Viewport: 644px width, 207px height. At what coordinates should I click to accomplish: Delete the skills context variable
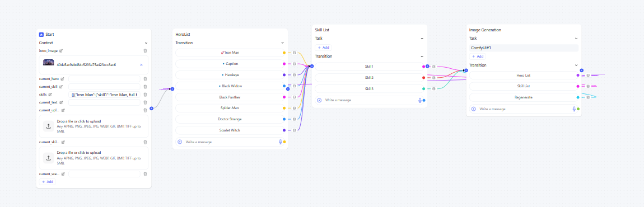point(145,95)
